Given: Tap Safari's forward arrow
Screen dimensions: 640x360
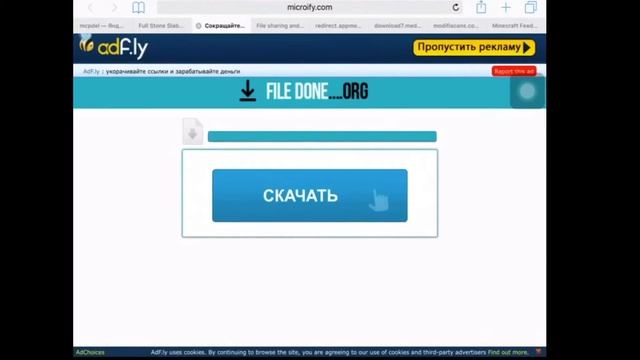Looking at the screenshot, I should click(x=114, y=7).
